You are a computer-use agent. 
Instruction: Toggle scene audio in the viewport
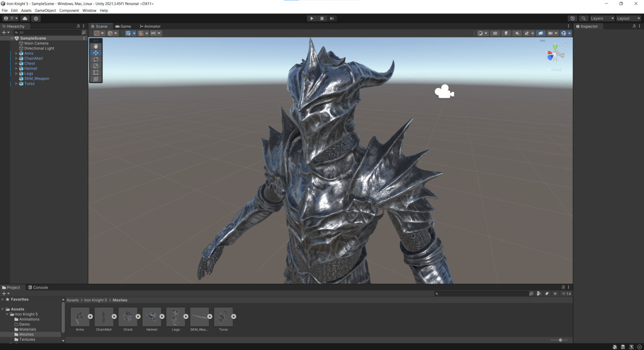tap(517, 33)
